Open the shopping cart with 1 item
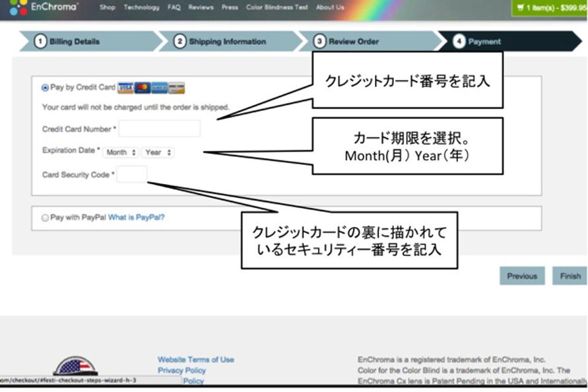This screenshot has height=392, width=588. [x=550, y=8]
